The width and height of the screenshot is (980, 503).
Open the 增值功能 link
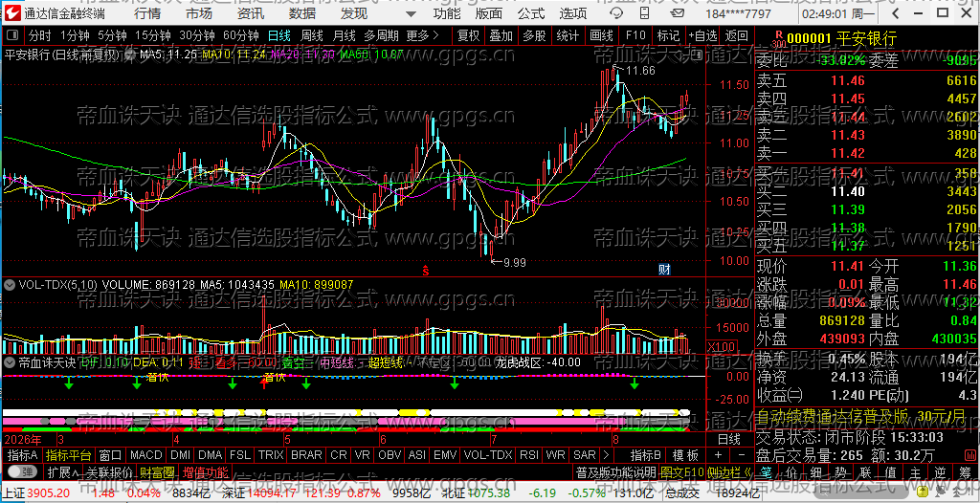[206, 471]
